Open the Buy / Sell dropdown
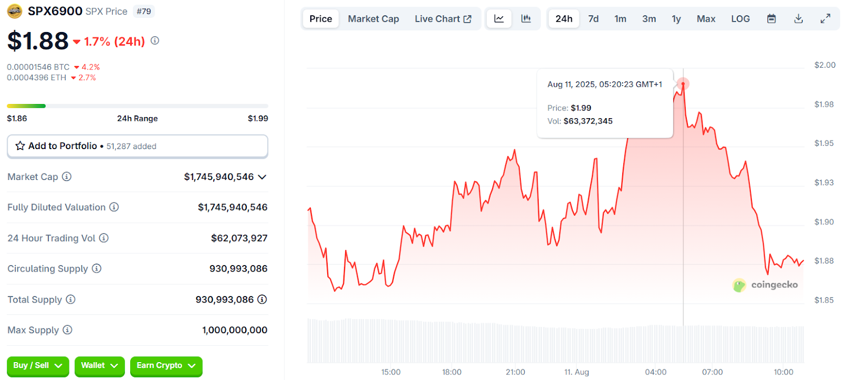 [x=37, y=366]
